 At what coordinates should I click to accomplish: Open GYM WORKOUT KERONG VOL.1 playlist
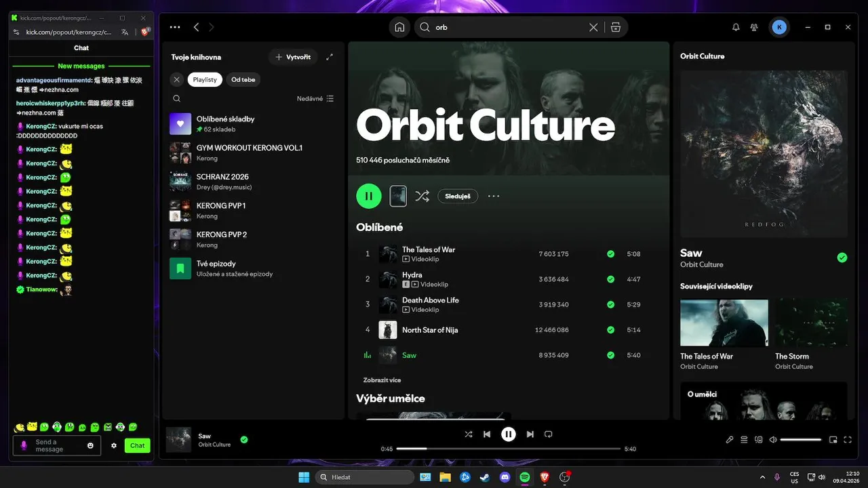[x=254, y=152]
